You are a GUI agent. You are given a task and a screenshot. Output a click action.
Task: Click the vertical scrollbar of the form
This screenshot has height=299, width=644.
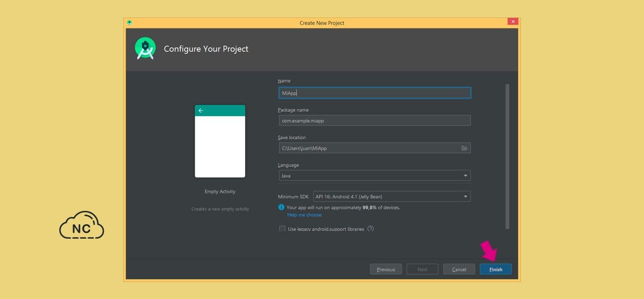point(507,155)
